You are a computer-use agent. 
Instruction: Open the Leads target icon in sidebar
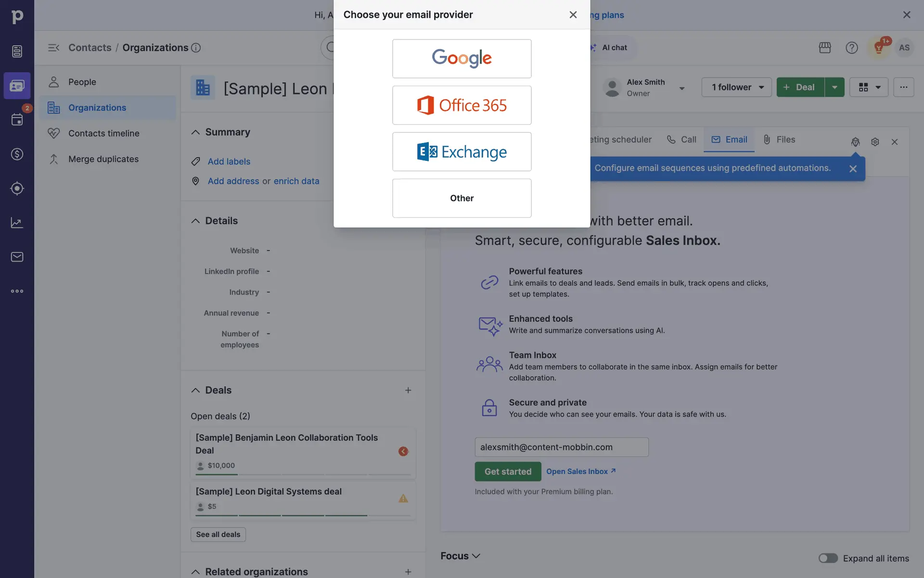tap(17, 188)
